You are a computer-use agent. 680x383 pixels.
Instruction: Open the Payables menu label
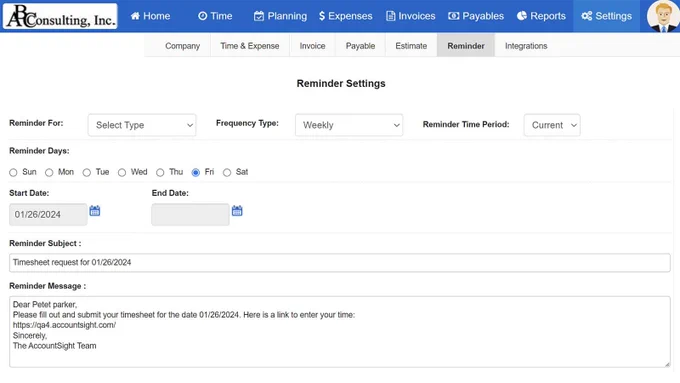(483, 16)
